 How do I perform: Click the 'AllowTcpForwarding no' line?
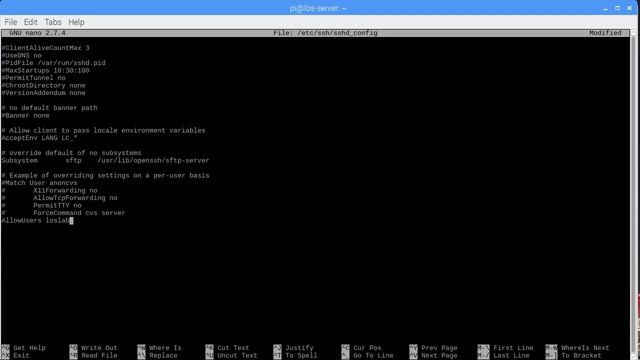(x=60, y=198)
